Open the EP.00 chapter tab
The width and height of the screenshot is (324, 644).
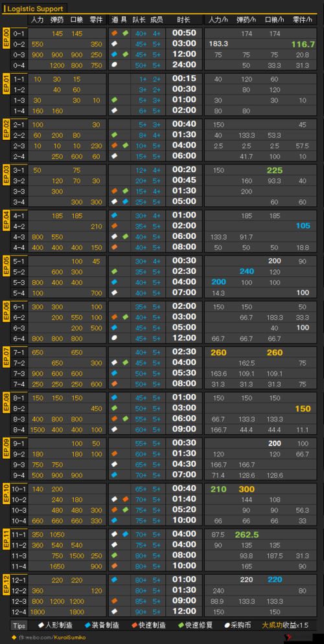tap(6, 39)
